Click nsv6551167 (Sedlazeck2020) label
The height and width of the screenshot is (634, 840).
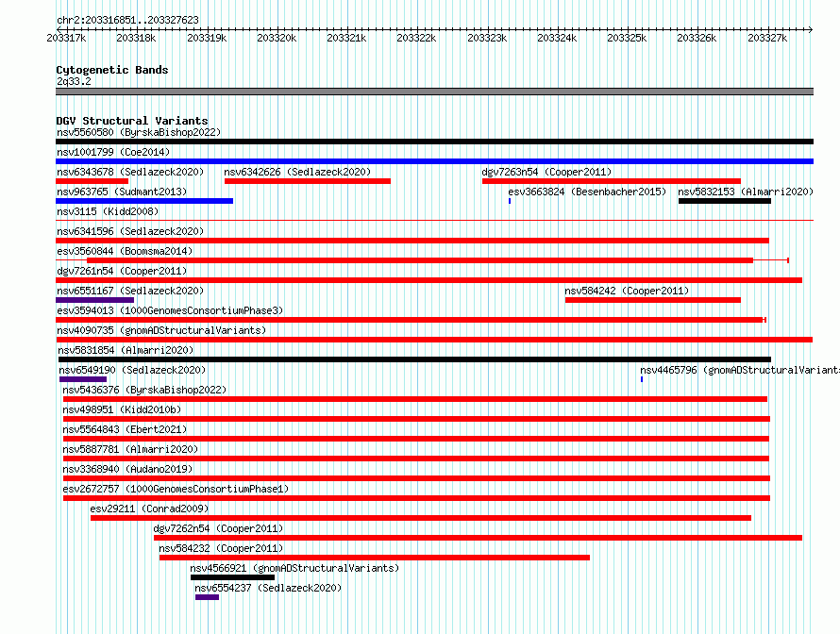coord(130,291)
